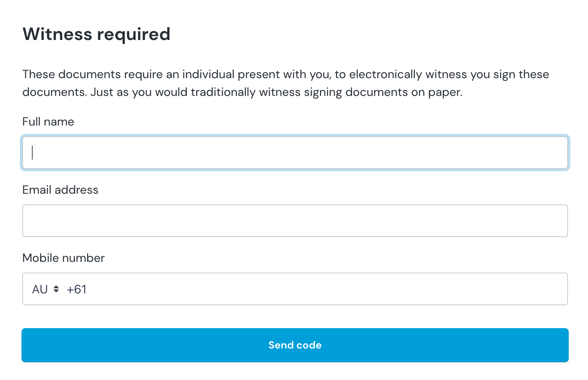
Task: Click the Mobile number entry area
Action: [x=326, y=289]
